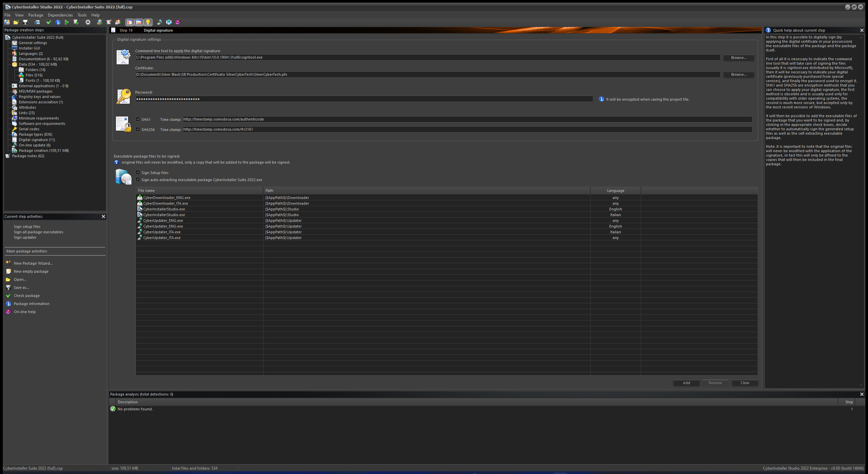Close the Current step activities panel
Viewport: 868px width, 474px height.
click(x=103, y=216)
